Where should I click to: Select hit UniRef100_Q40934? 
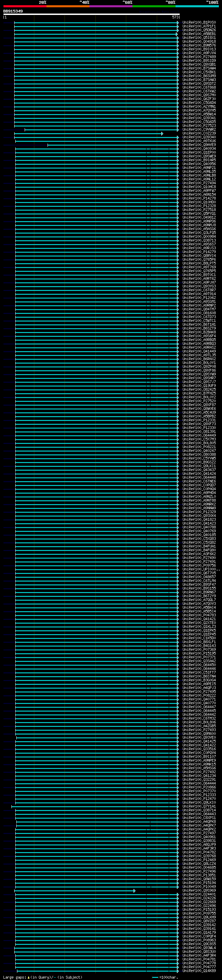pos(199,148)
